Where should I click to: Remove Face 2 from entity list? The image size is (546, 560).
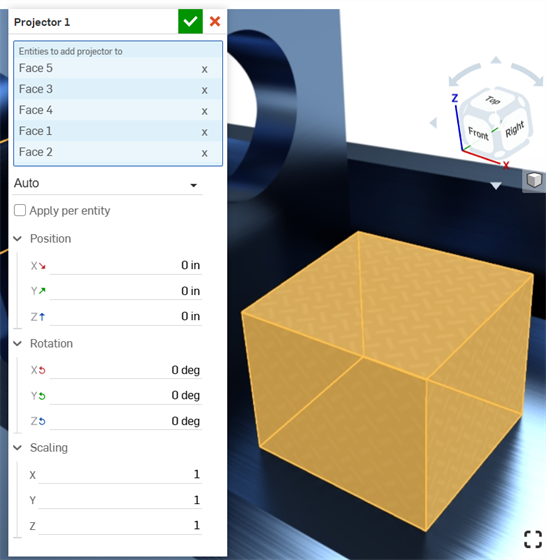click(x=204, y=153)
